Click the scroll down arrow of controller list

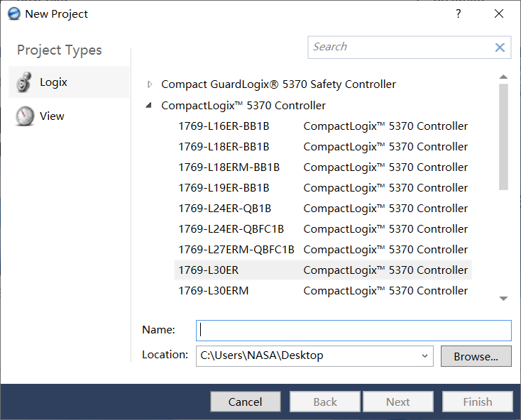coord(503,299)
